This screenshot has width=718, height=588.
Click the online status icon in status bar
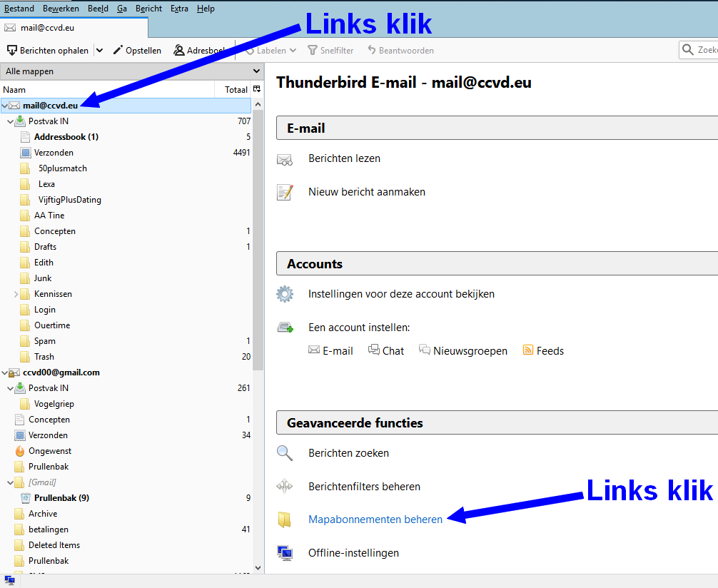(x=10, y=580)
